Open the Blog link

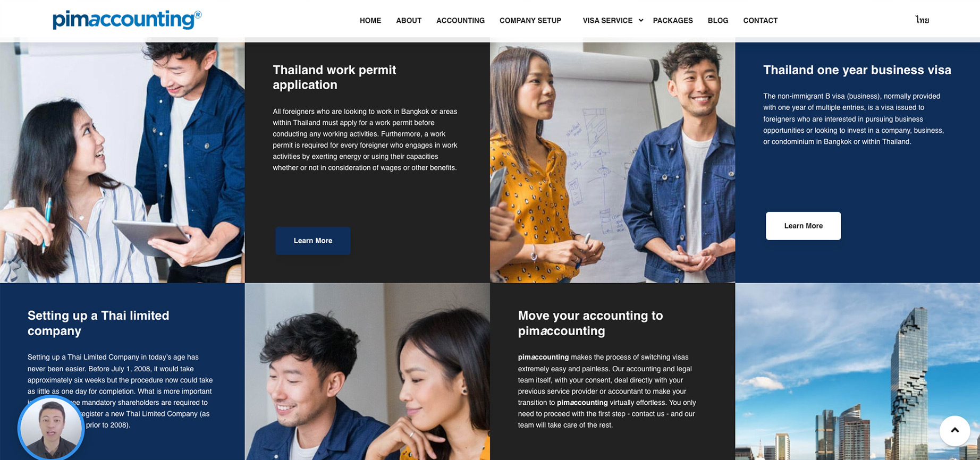coord(718,21)
